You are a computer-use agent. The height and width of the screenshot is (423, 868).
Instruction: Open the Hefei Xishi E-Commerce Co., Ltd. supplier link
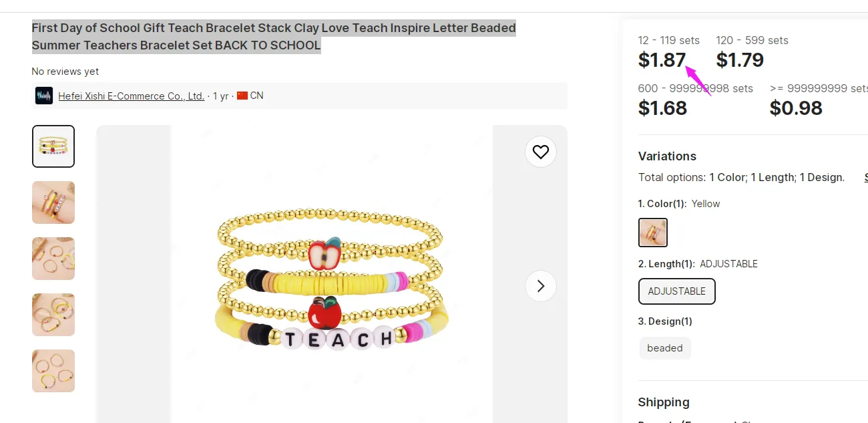pyautogui.click(x=132, y=96)
